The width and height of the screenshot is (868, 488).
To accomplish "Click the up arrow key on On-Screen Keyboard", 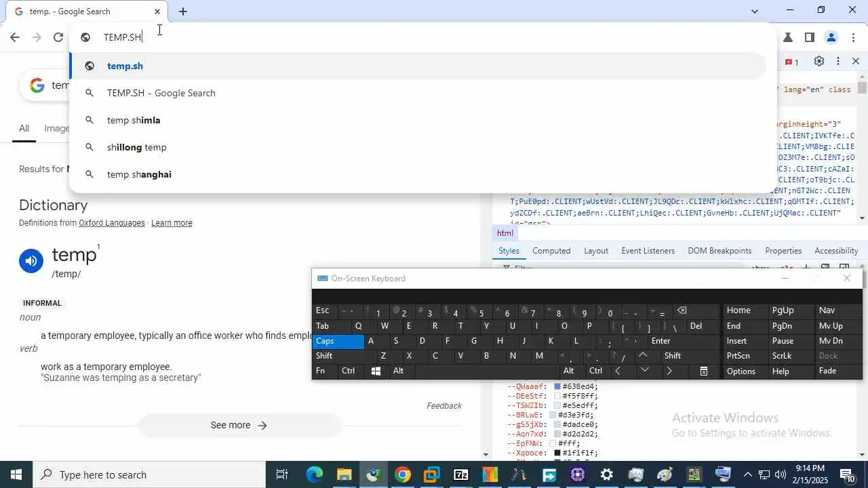I will tap(644, 355).
